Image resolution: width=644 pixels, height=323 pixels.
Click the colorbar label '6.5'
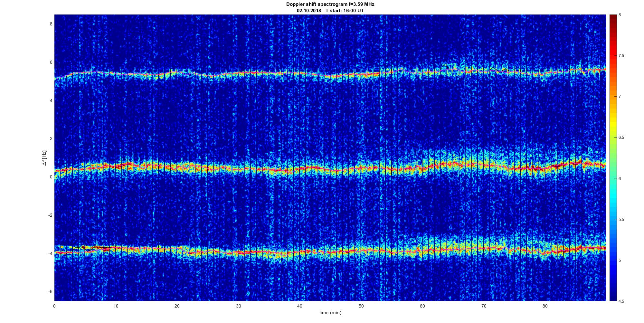coord(621,138)
